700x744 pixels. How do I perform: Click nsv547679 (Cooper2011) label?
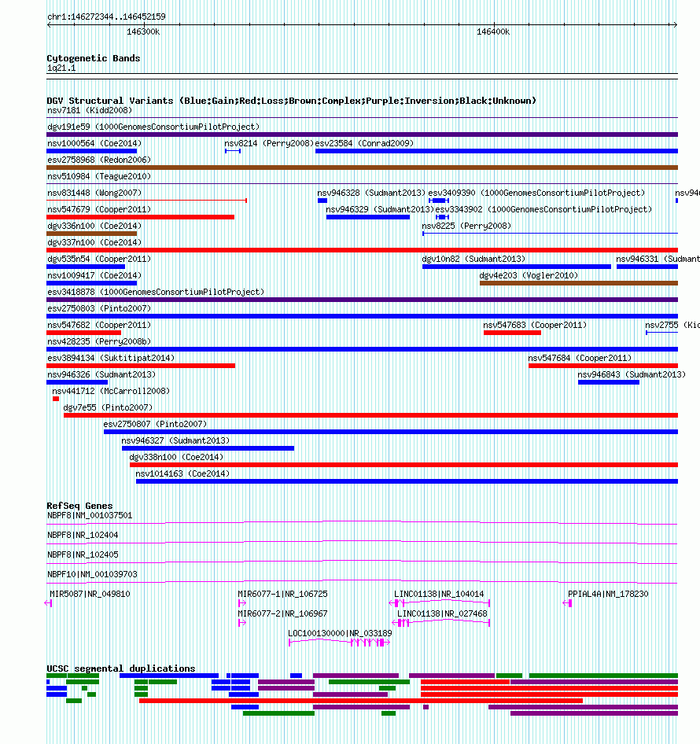tap(99, 210)
